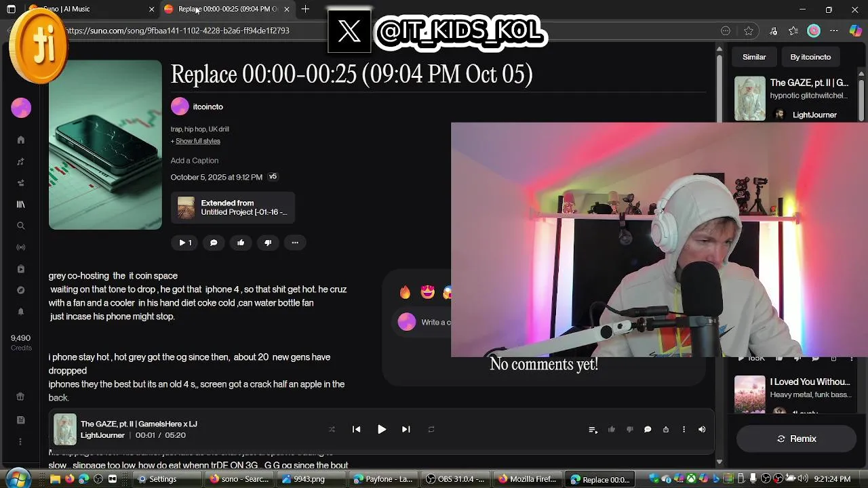Open the song's more options ellipsis
This screenshot has height=488, width=868.
pos(295,243)
